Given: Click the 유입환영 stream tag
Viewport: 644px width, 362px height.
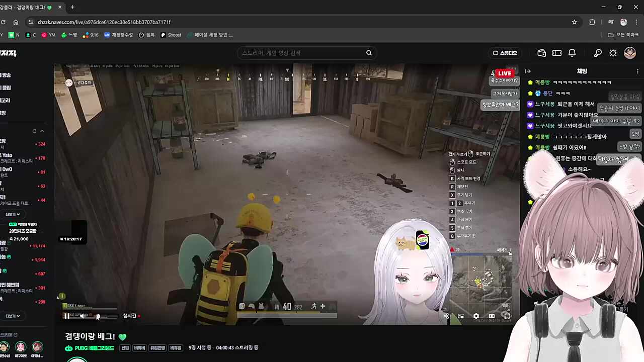Looking at the screenshot, I should pyautogui.click(x=157, y=348).
